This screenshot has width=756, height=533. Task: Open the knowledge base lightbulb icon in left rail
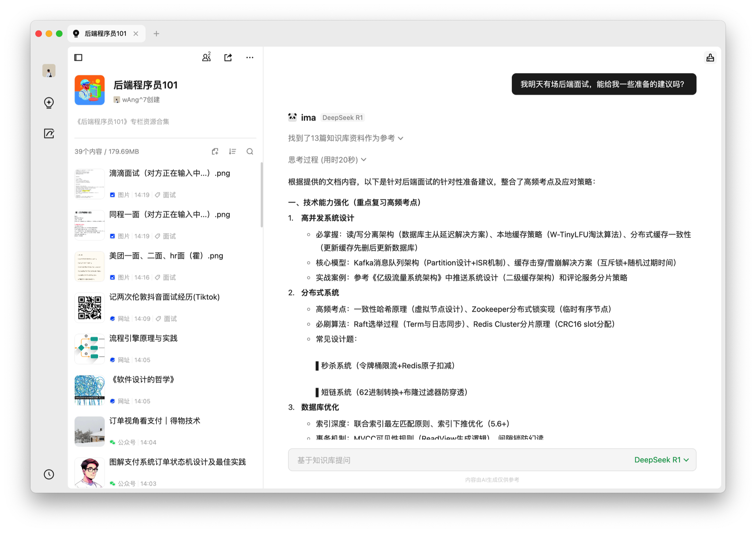click(49, 103)
